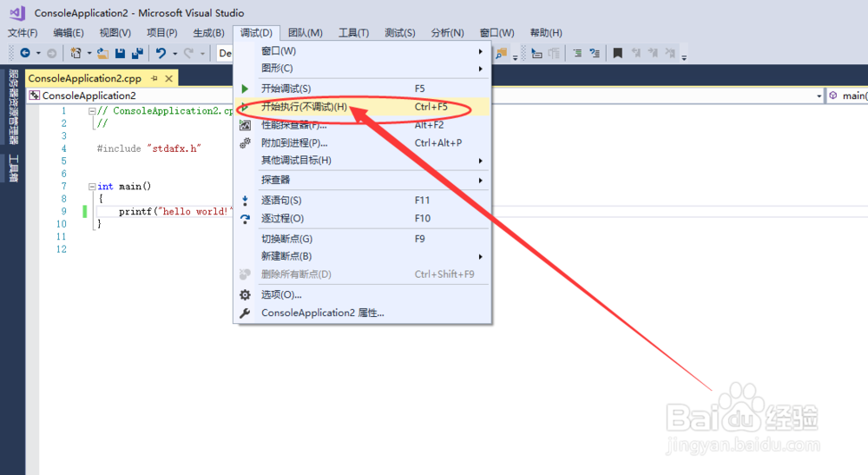Select 选项(O)... in the Debug menu
Image resolution: width=868 pixels, height=475 pixels.
tap(363, 294)
